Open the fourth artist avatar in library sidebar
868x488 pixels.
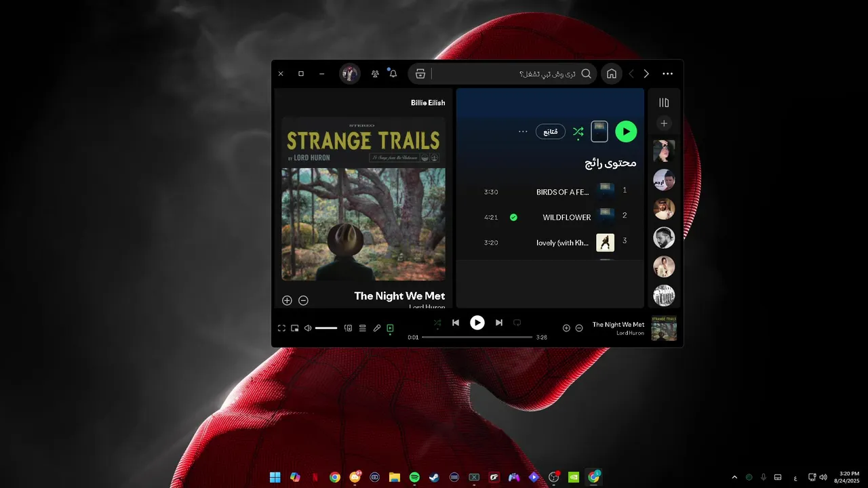point(664,238)
